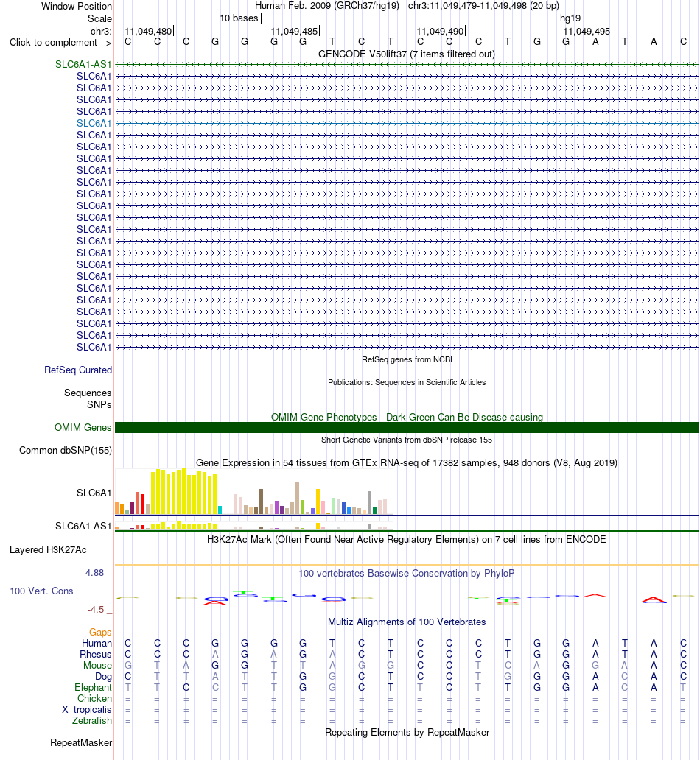Click the 'Gene Expression in 54 tissues' GTEx title
The width and height of the screenshot is (700, 760).
pos(407,463)
